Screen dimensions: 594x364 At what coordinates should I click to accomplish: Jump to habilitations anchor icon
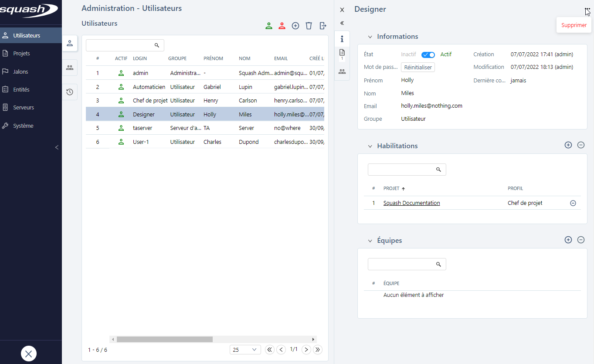click(x=342, y=54)
